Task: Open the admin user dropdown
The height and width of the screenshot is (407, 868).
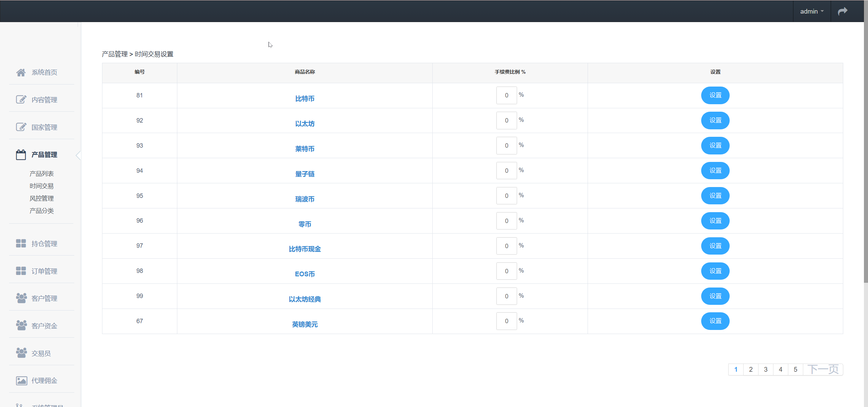Action: point(812,11)
